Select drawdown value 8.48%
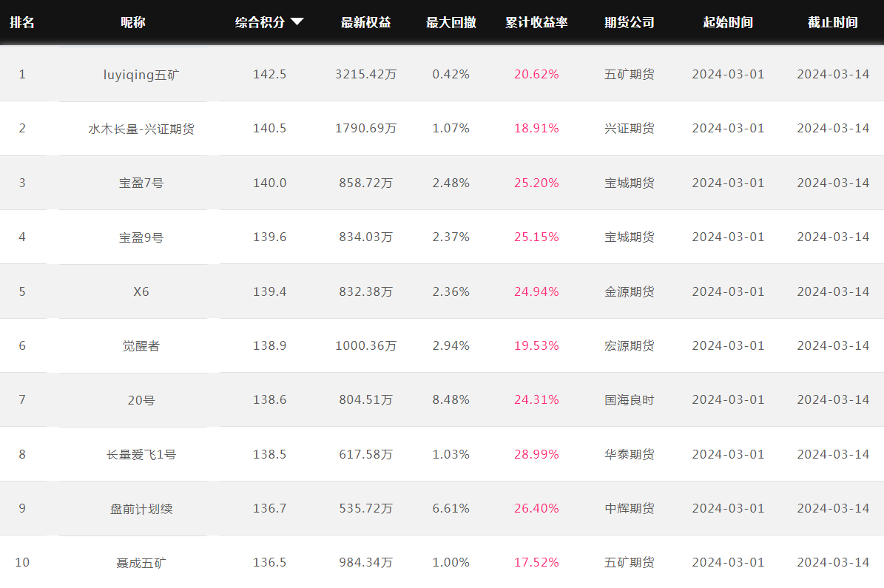Viewport: 884px width, 588px height. tap(451, 399)
